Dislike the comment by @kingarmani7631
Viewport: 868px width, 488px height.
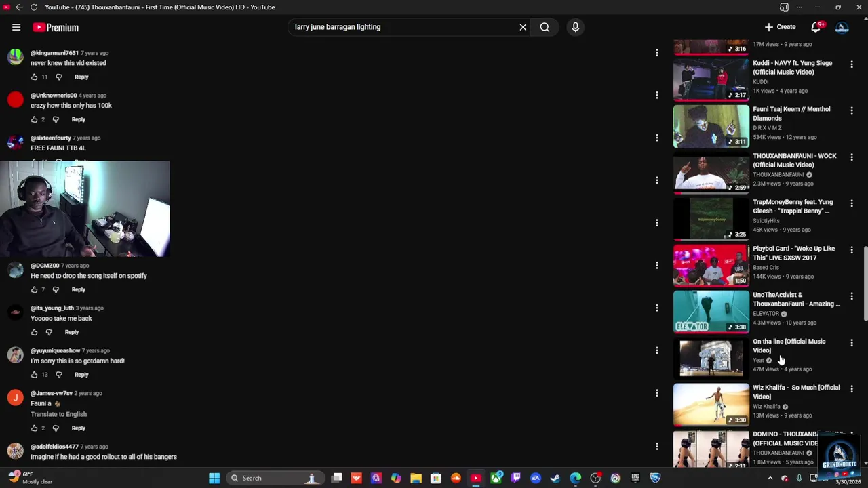point(59,77)
